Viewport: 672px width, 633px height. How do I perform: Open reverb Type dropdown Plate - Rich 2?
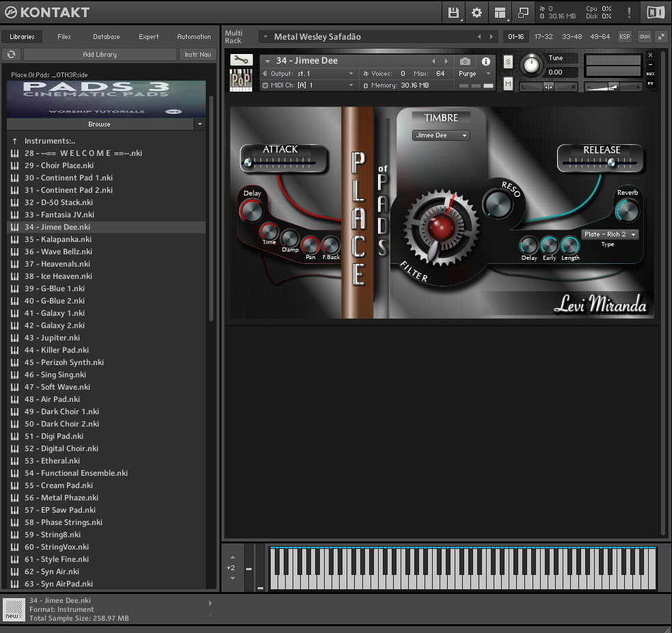coord(610,234)
